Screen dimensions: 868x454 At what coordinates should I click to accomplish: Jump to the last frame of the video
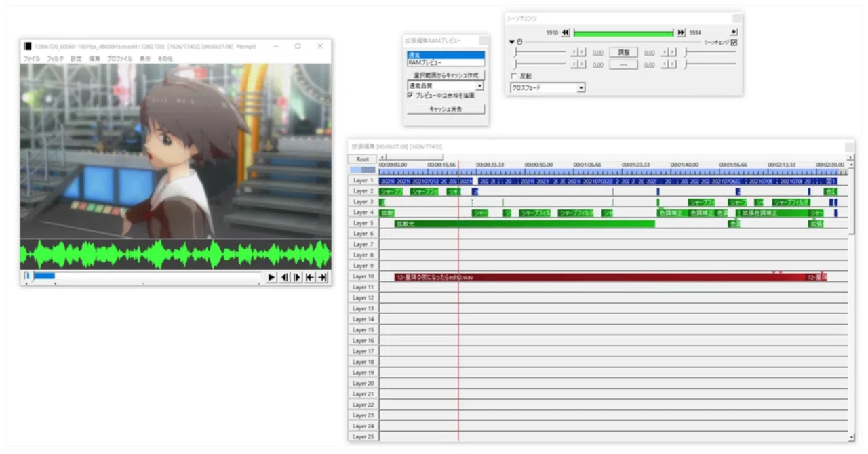click(323, 277)
